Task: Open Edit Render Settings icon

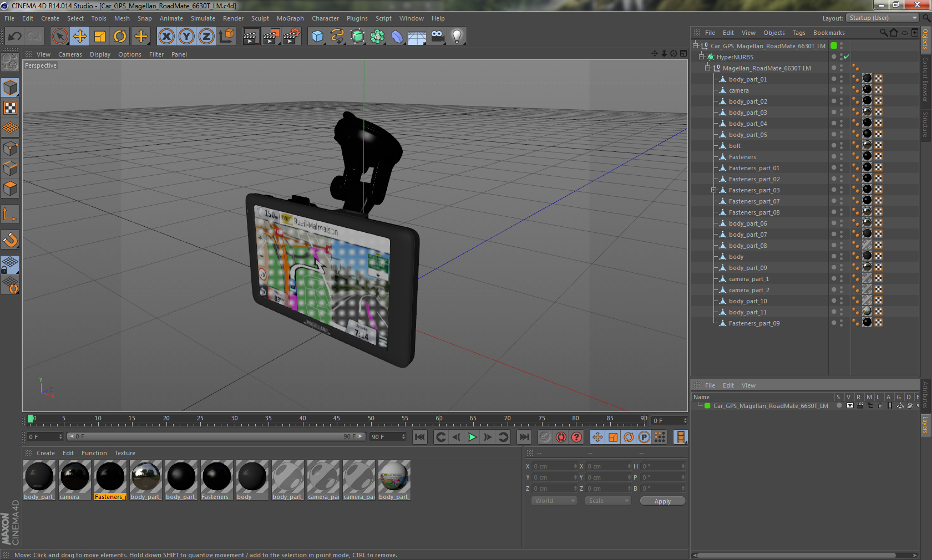Action: (x=291, y=37)
